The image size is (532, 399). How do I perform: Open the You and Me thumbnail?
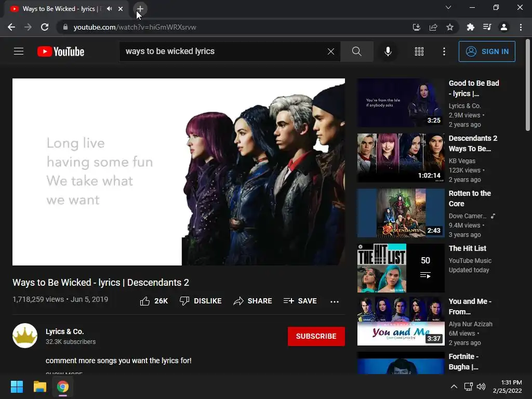coord(401,321)
